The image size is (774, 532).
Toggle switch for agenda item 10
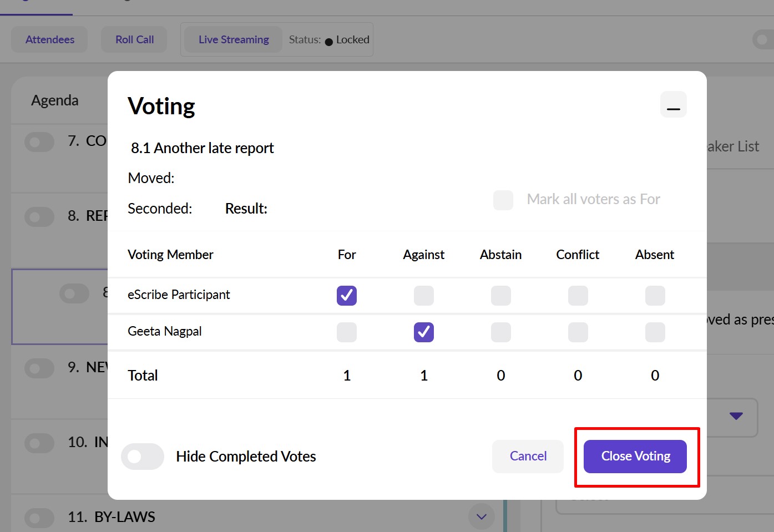[39, 443]
